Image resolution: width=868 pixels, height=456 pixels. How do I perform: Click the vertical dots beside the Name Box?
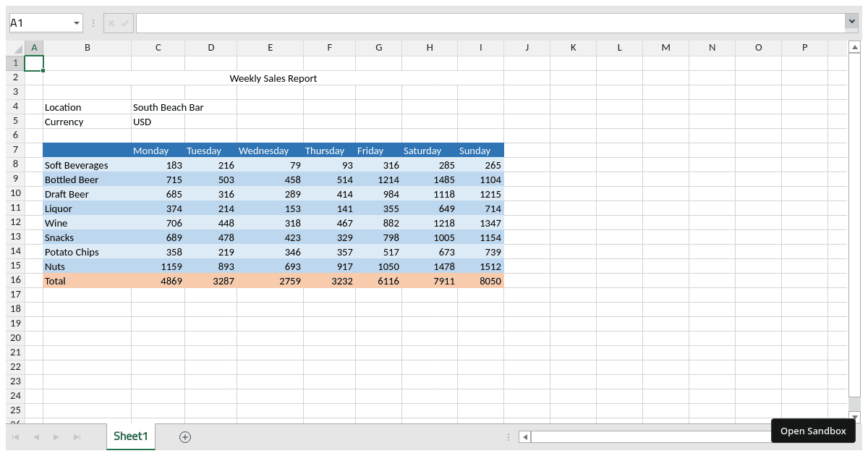(x=93, y=22)
